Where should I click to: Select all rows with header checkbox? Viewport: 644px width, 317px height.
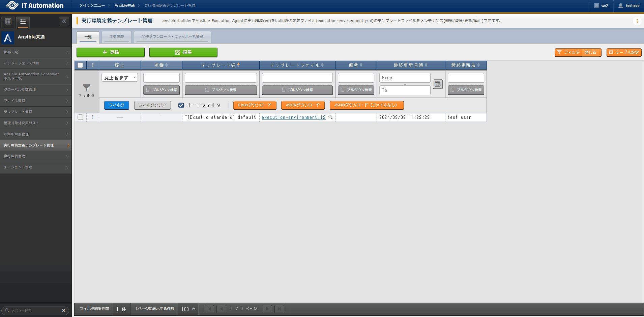pyautogui.click(x=80, y=65)
